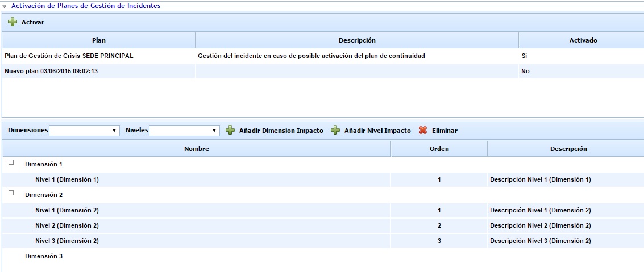The height and width of the screenshot is (272, 644).
Task: Select Dimensión 3 tree item
Action: (x=44, y=256)
